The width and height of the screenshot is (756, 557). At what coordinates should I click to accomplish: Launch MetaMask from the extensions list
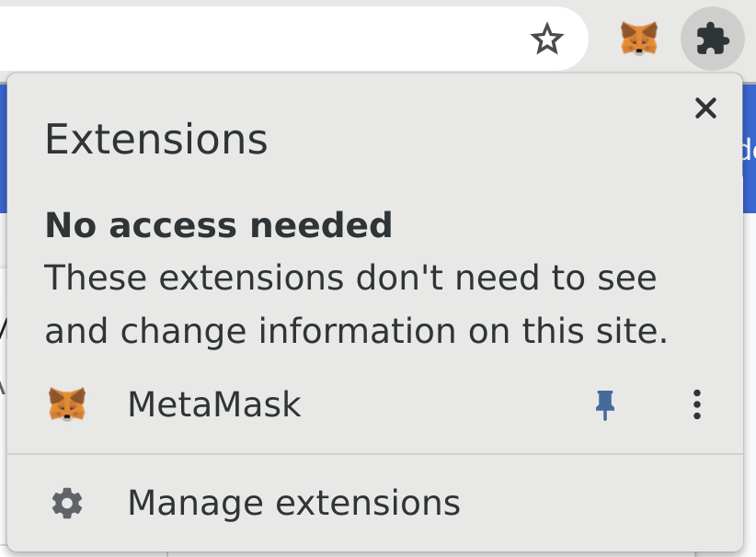pos(214,404)
